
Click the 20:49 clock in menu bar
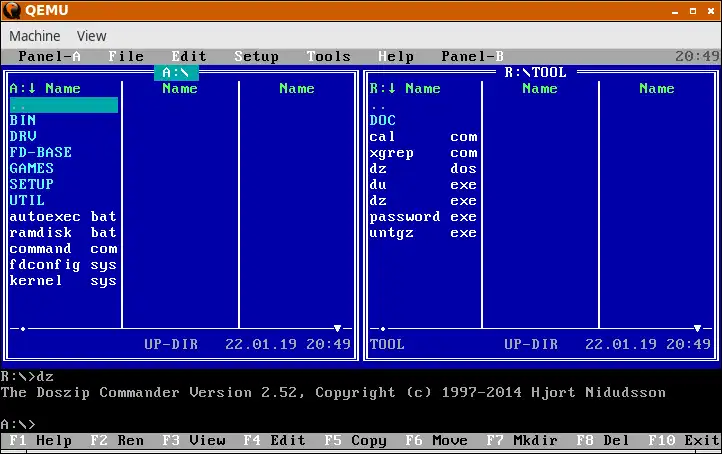pos(697,56)
